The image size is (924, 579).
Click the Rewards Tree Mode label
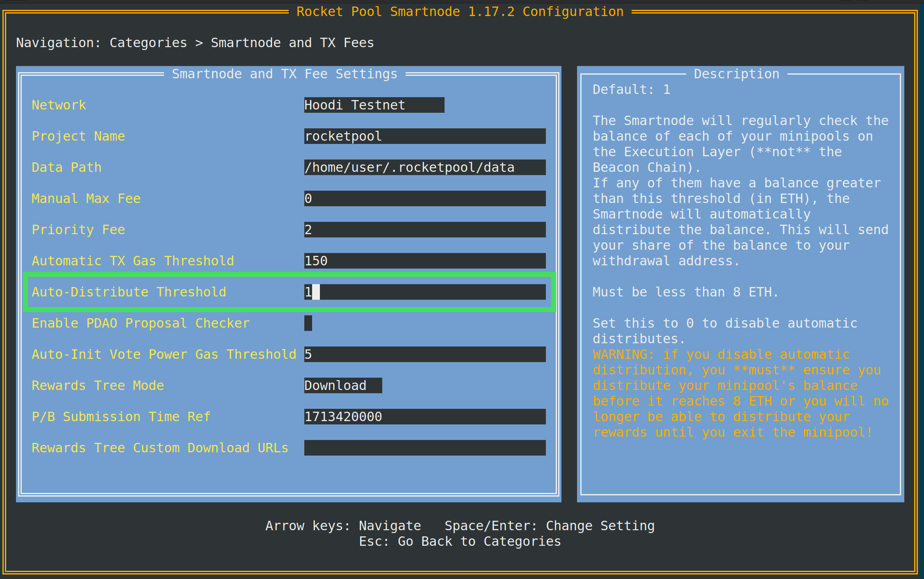(x=98, y=385)
